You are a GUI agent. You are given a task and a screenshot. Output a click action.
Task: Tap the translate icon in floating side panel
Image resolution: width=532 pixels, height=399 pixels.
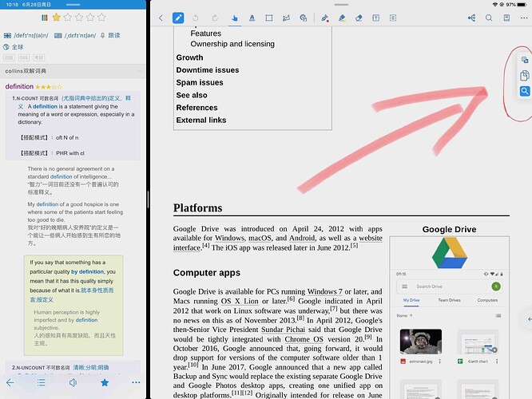point(525,60)
